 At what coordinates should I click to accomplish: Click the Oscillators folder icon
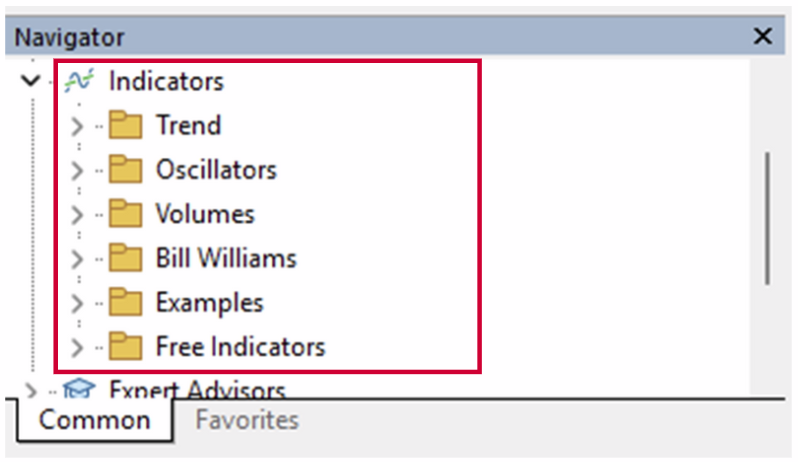point(125,170)
